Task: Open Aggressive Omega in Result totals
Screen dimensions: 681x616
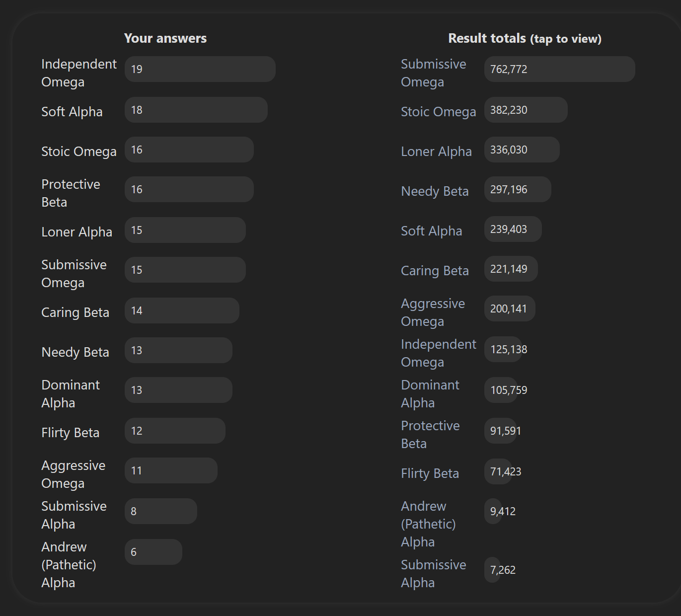Action: (433, 312)
